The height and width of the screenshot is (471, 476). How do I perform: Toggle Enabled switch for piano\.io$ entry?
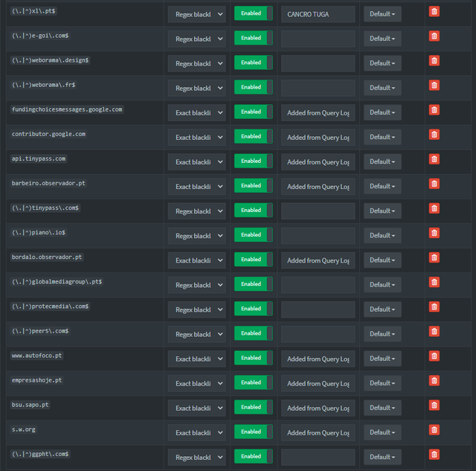tap(254, 234)
